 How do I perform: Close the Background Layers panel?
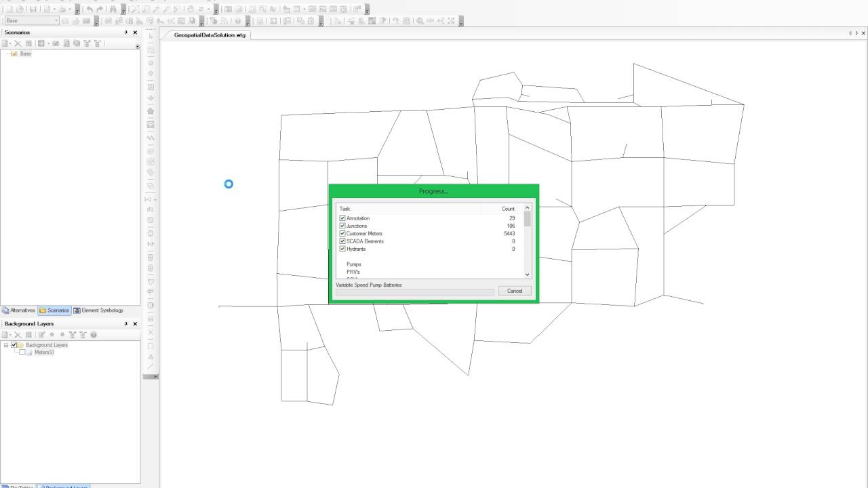[x=135, y=324]
